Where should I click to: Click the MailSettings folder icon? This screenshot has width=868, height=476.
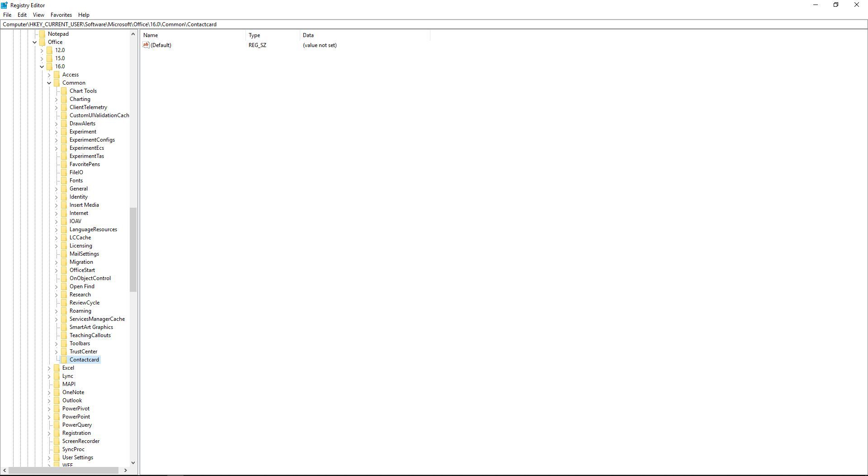[x=64, y=254]
